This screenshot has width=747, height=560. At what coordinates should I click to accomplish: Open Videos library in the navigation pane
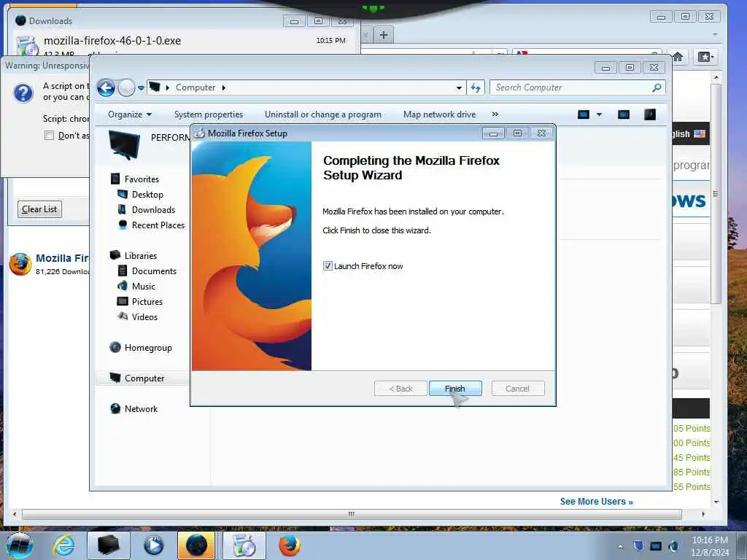(144, 316)
